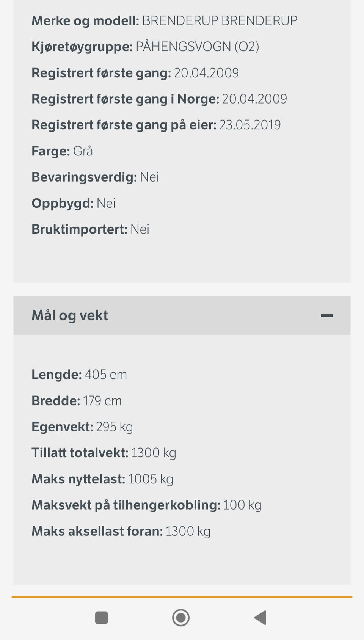Select the Lengde 405 cm row
364x640 pixels.
79,375
